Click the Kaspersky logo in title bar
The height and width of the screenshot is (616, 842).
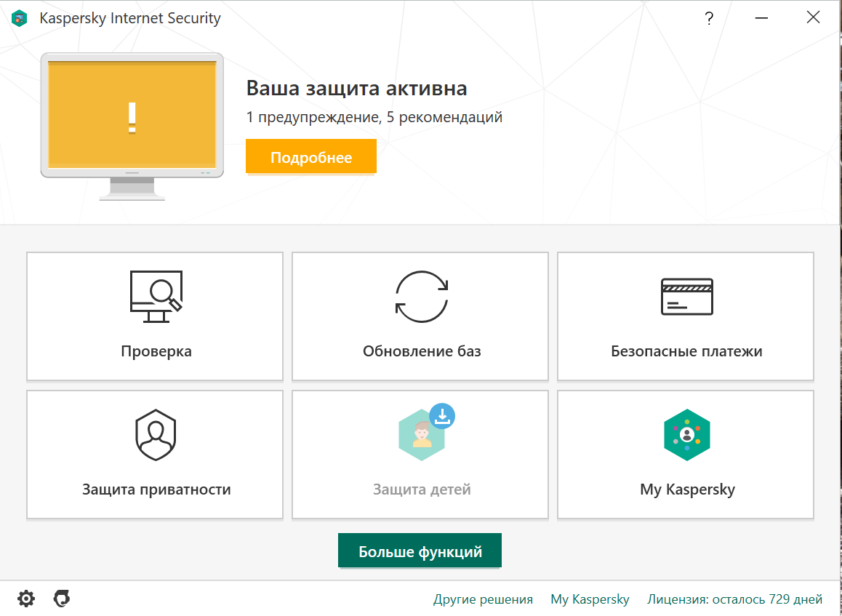(20, 18)
